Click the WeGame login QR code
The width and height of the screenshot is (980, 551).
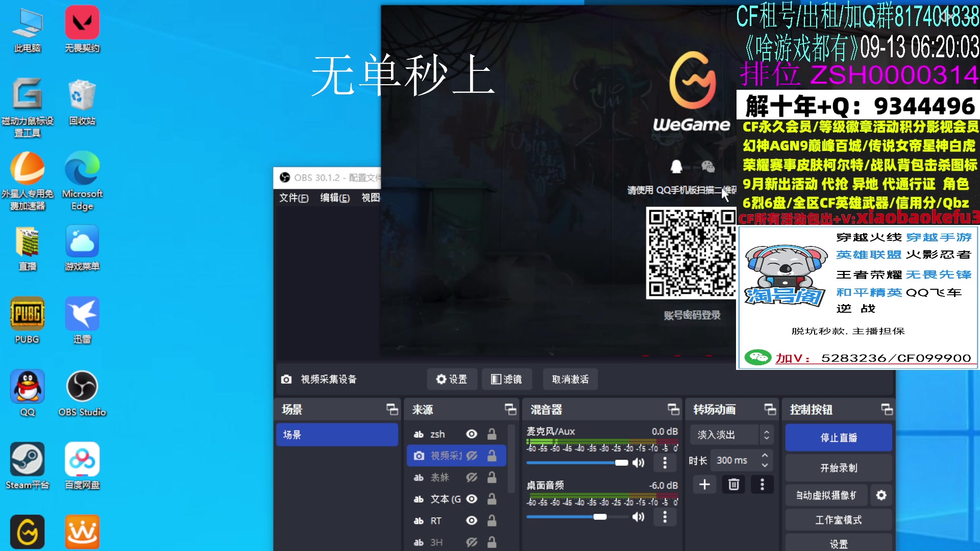(x=691, y=253)
